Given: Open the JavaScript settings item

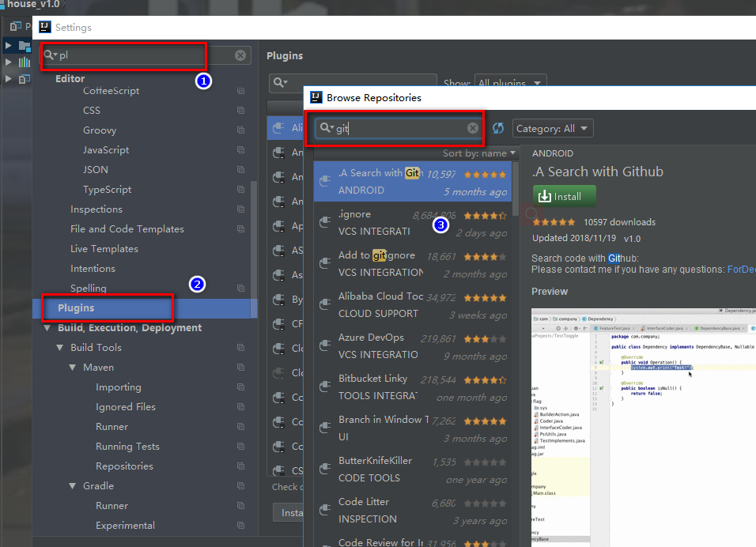Looking at the screenshot, I should click(106, 150).
